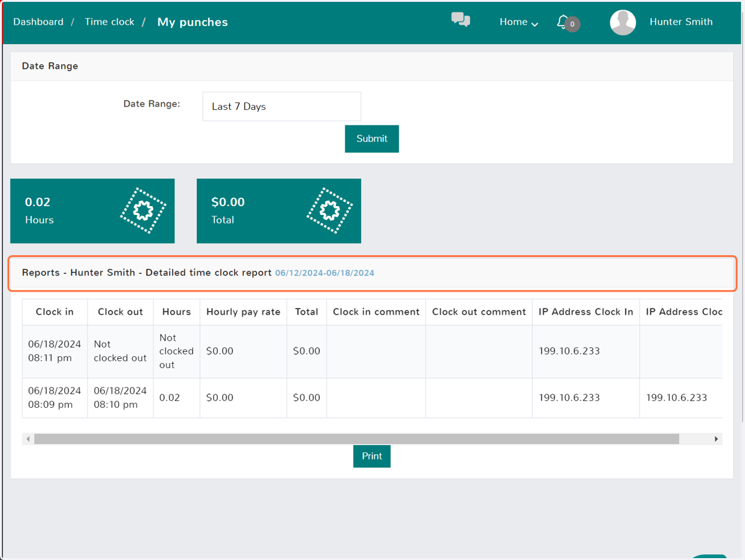Go to Dashboard breadcrumb

[38, 22]
